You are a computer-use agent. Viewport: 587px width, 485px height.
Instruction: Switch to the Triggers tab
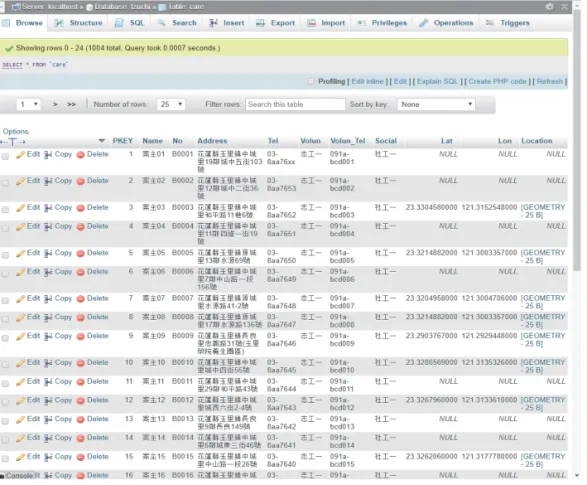click(508, 23)
